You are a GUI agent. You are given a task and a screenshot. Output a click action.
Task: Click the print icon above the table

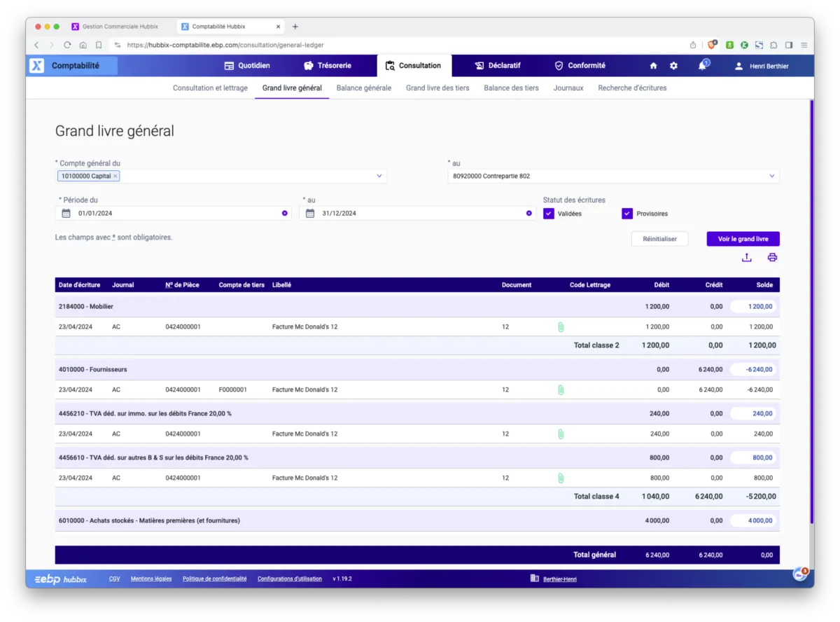[772, 258]
